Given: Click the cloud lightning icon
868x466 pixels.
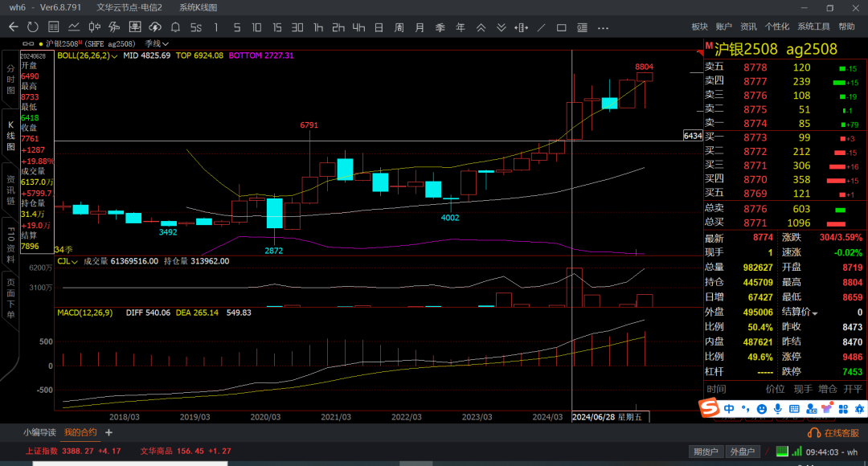Looking at the screenshot, I should (155, 27).
